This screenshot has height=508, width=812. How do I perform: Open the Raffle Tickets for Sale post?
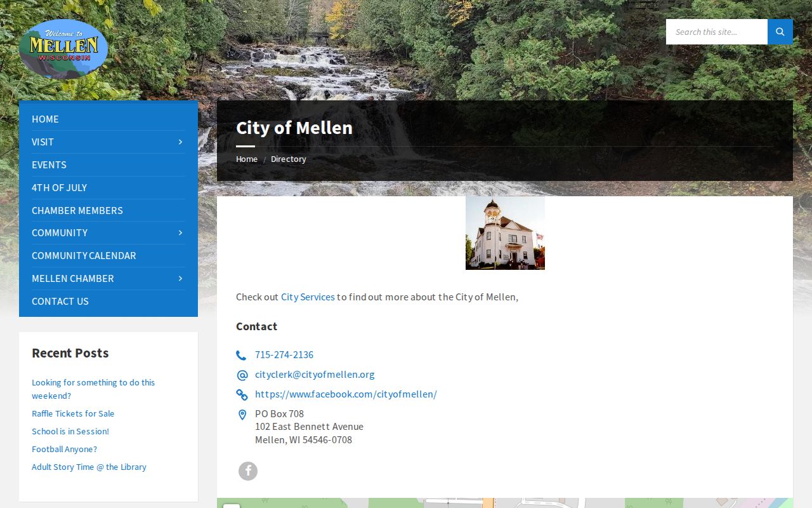pos(73,413)
